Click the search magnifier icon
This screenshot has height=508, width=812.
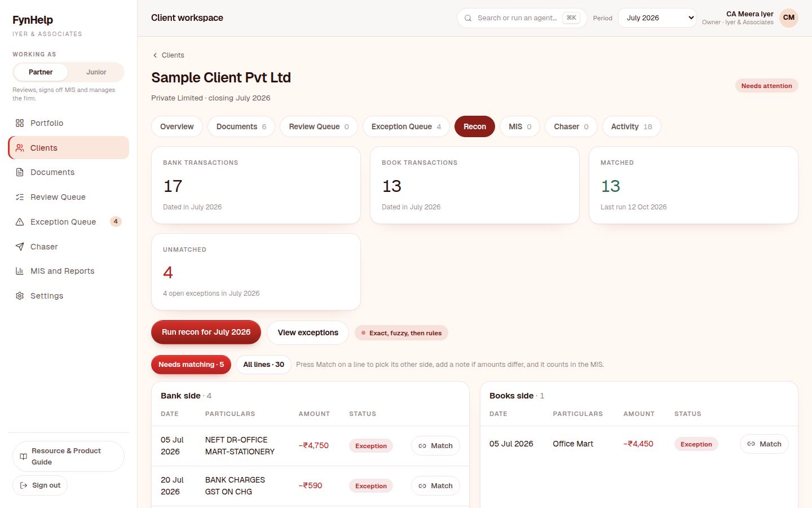click(x=468, y=18)
